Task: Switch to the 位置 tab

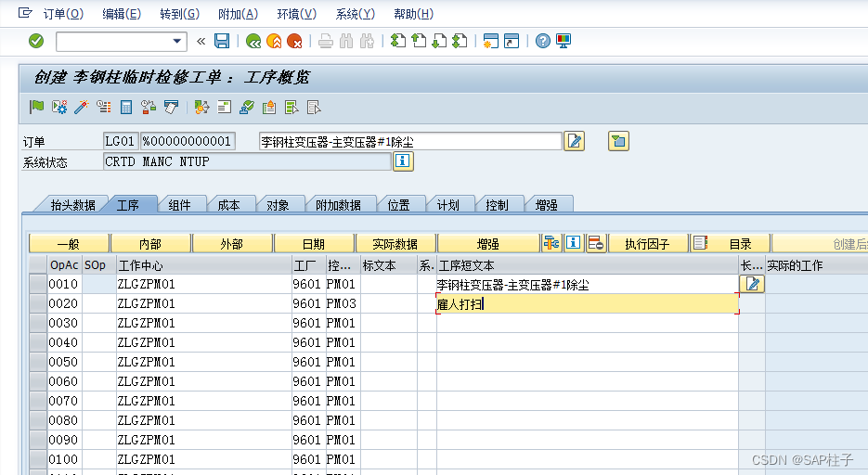Action: click(x=398, y=205)
